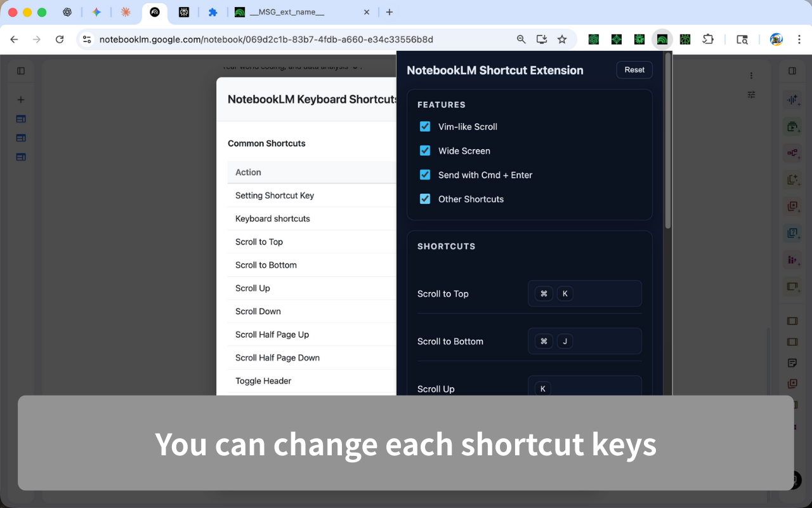Switch to the Claude starburst tab
The image size is (812, 508).
point(126,12)
